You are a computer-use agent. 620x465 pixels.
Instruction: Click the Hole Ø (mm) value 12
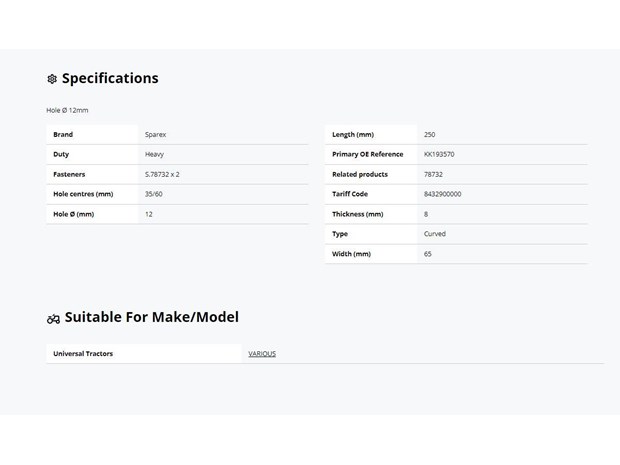[149, 214]
